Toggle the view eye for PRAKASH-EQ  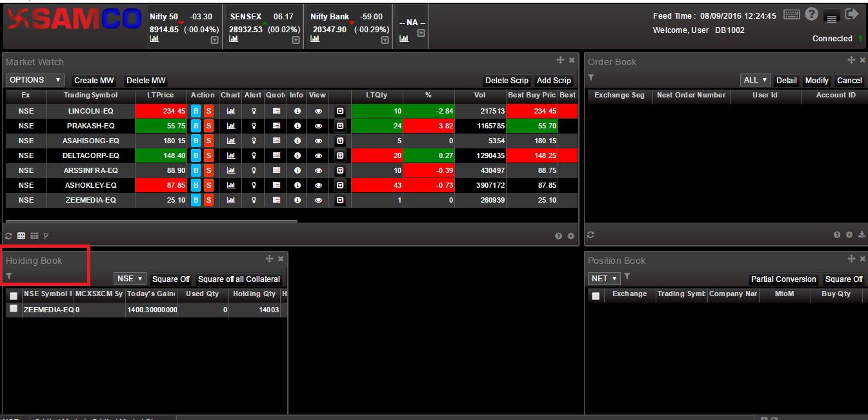[x=318, y=126]
